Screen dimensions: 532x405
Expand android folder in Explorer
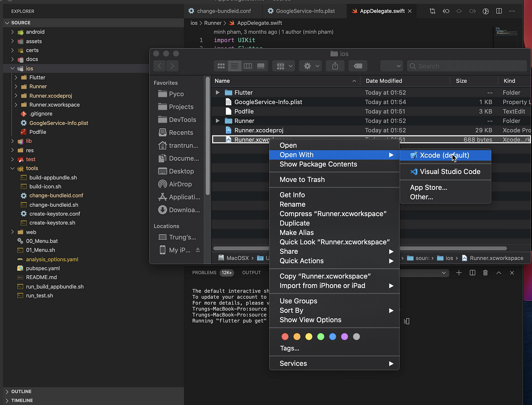click(13, 32)
